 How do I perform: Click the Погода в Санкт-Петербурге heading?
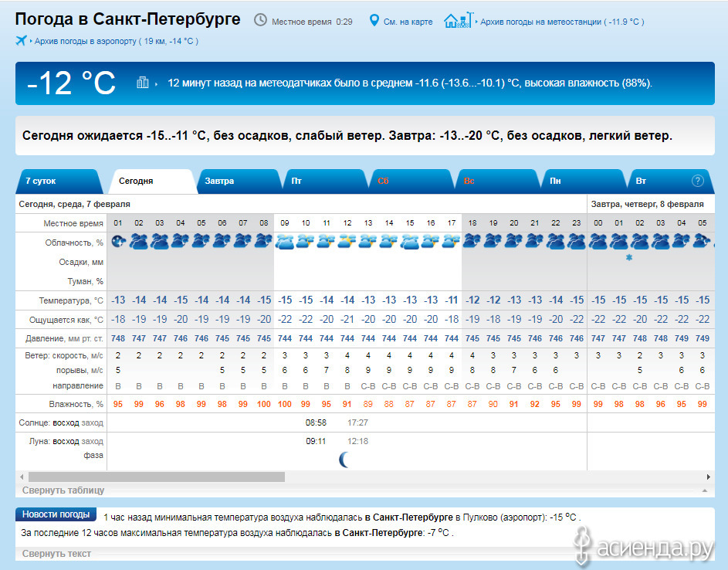127,19
